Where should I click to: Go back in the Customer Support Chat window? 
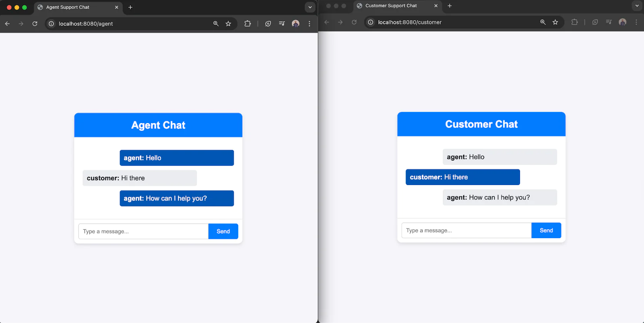[327, 22]
